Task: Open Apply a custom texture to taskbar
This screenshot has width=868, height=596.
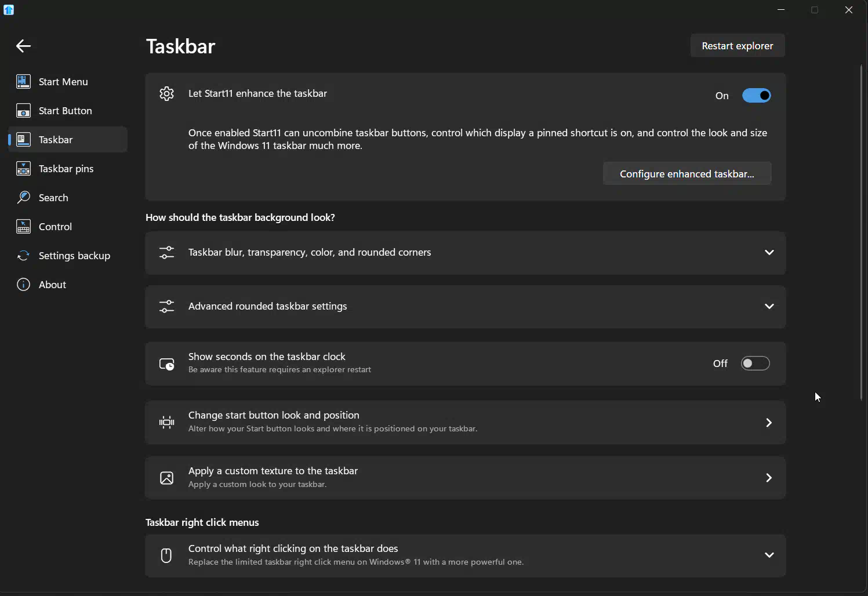Action: 466,478
